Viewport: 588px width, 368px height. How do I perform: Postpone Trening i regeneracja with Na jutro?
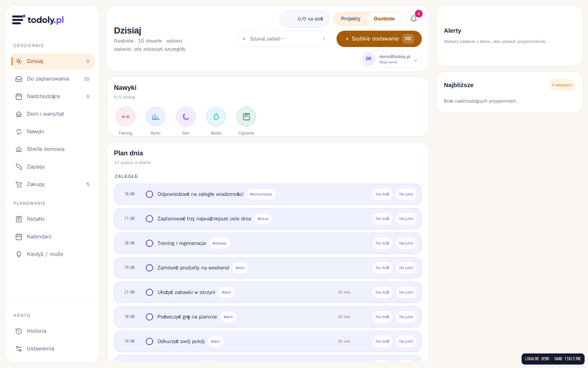(x=406, y=243)
